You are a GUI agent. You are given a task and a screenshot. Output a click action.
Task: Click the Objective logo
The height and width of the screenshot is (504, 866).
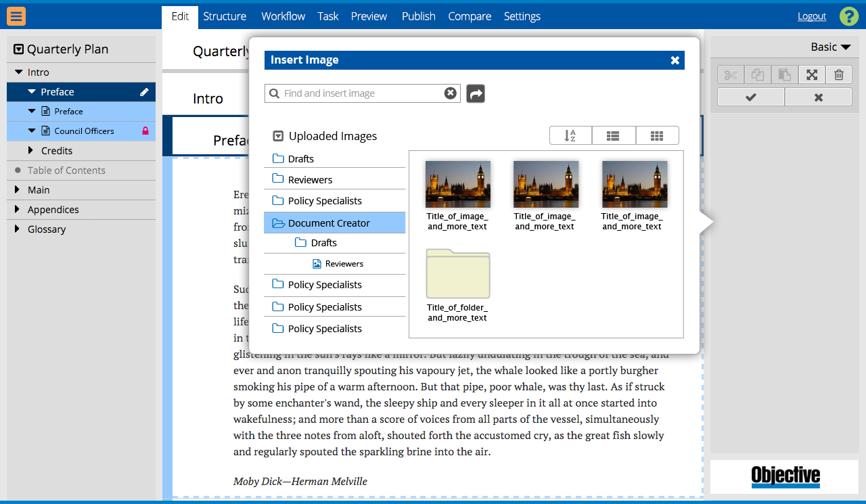(x=785, y=476)
